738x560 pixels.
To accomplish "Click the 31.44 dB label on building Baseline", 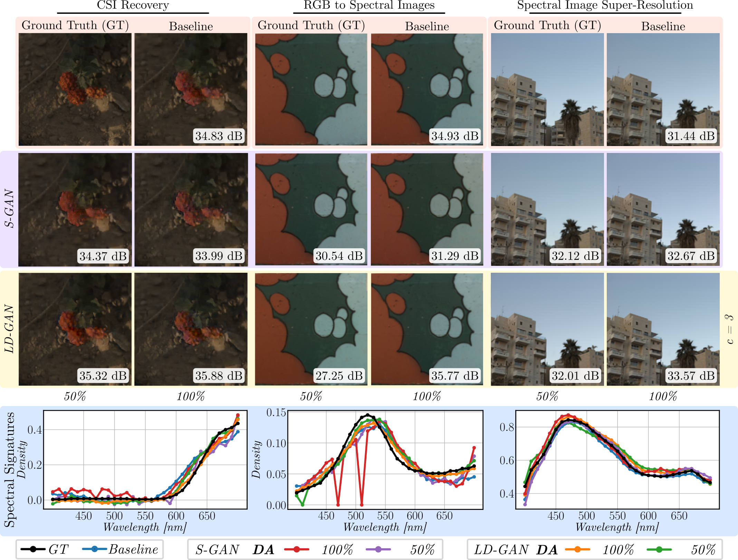I will 691,136.
